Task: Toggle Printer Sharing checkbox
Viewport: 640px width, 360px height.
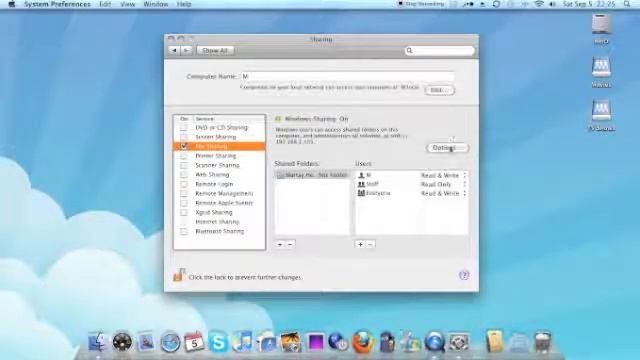Action: click(184, 156)
